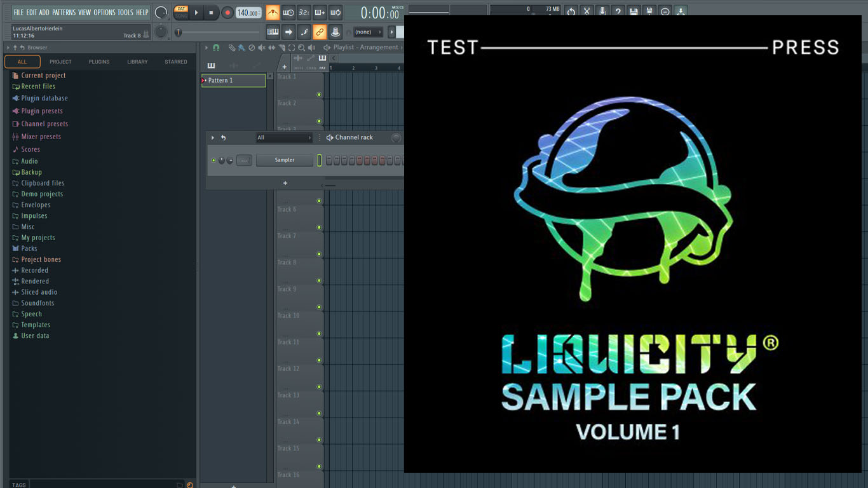Adjust the main volume knob
The width and height of the screenshot is (868, 488).
click(x=161, y=12)
